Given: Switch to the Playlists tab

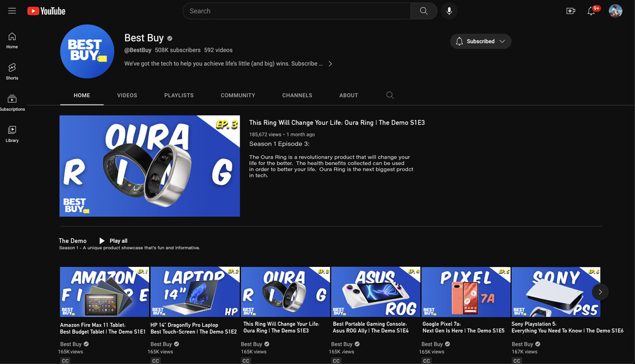Looking at the screenshot, I should pos(179,95).
